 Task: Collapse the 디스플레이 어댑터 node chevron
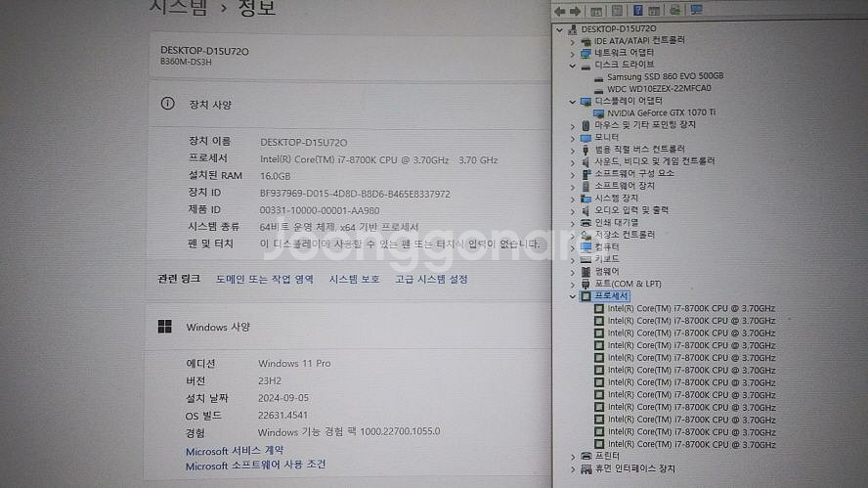[573, 102]
